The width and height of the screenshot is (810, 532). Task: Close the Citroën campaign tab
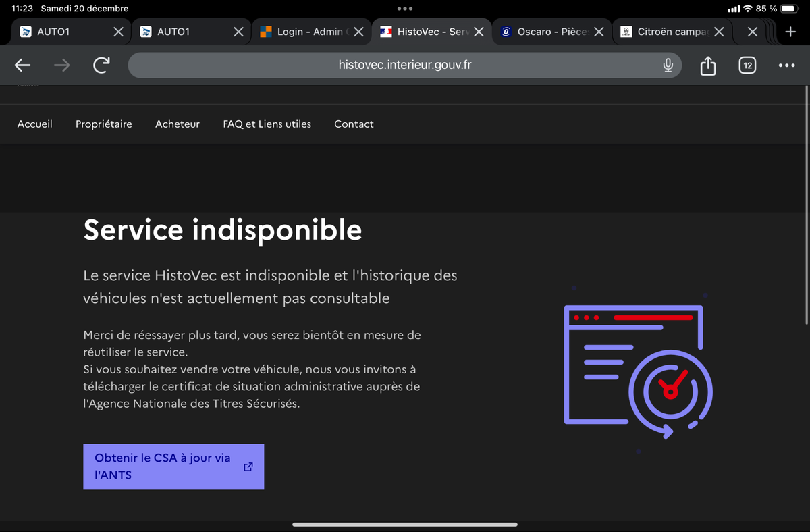pyautogui.click(x=719, y=32)
